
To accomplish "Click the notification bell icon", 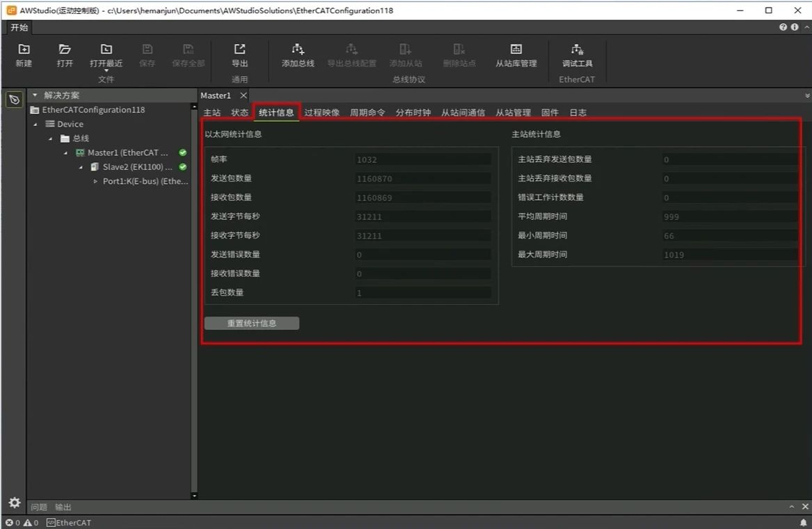I will (803, 523).
